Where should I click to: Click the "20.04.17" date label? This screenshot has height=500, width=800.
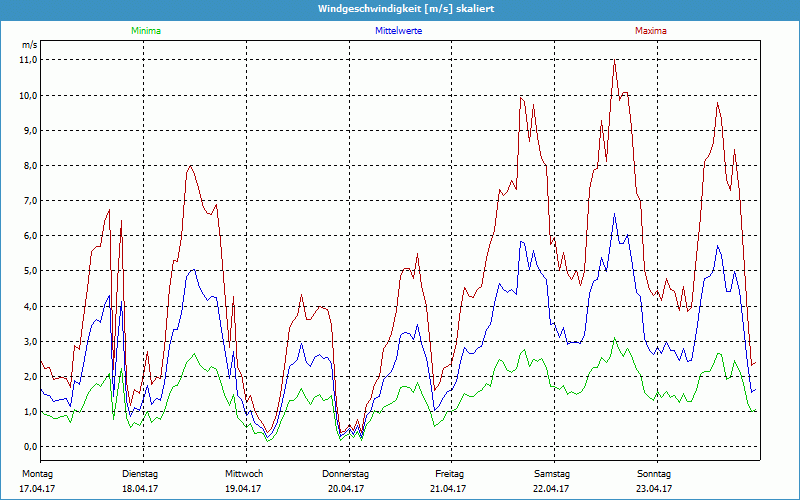pyautogui.click(x=346, y=489)
